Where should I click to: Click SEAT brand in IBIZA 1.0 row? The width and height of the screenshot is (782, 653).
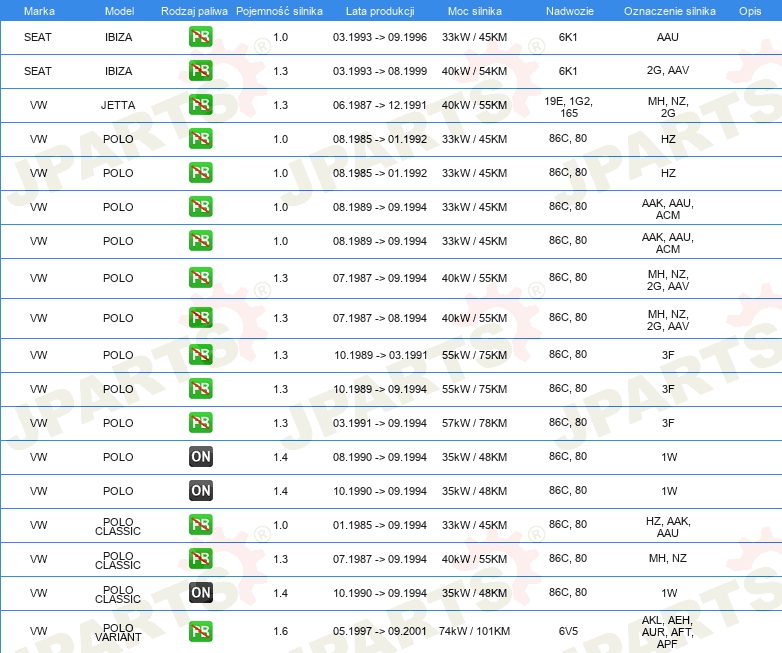pos(38,37)
